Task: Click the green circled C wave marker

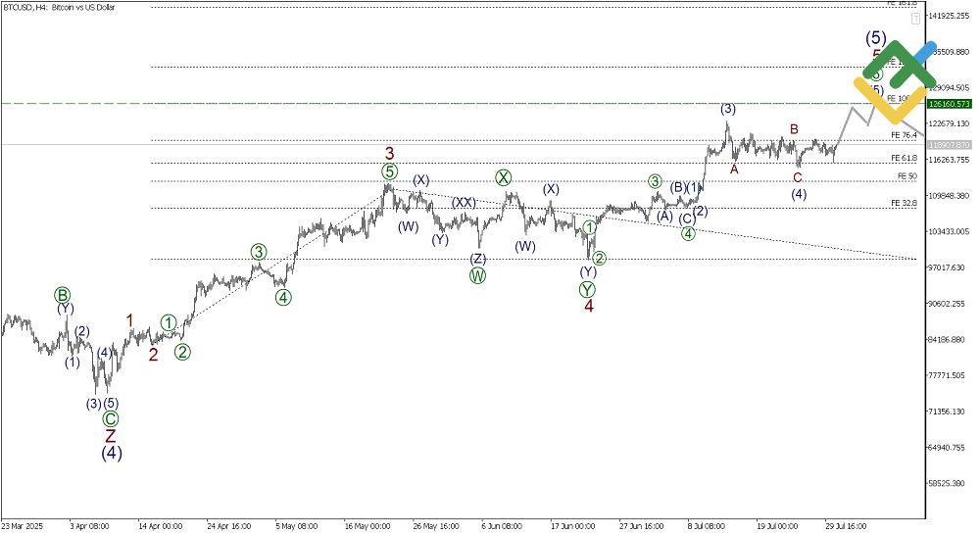Action: point(111,418)
